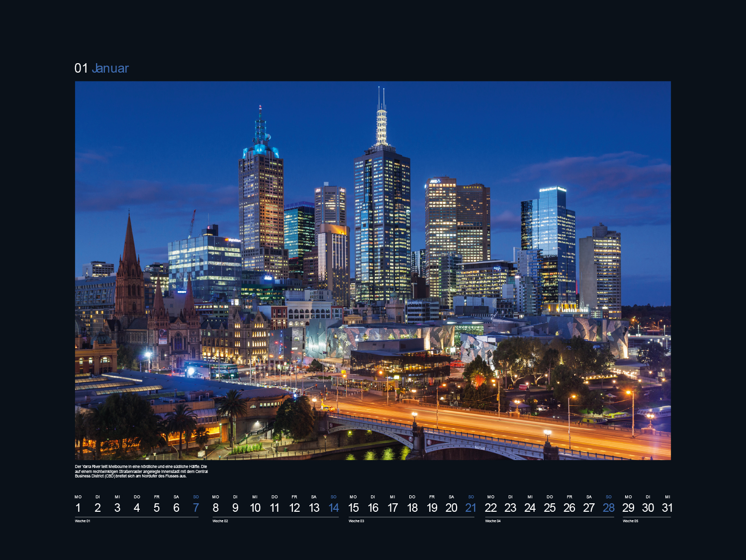Select date 4 in the first week
Screen dimensions: 746x560
137,508
